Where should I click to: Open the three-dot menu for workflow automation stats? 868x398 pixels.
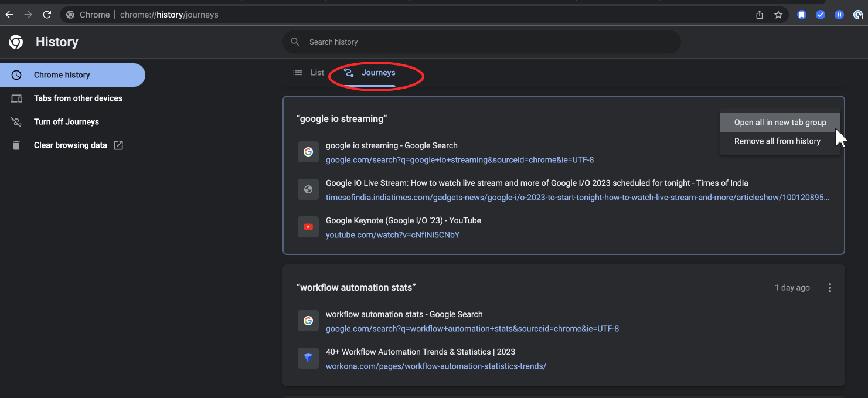click(x=830, y=288)
